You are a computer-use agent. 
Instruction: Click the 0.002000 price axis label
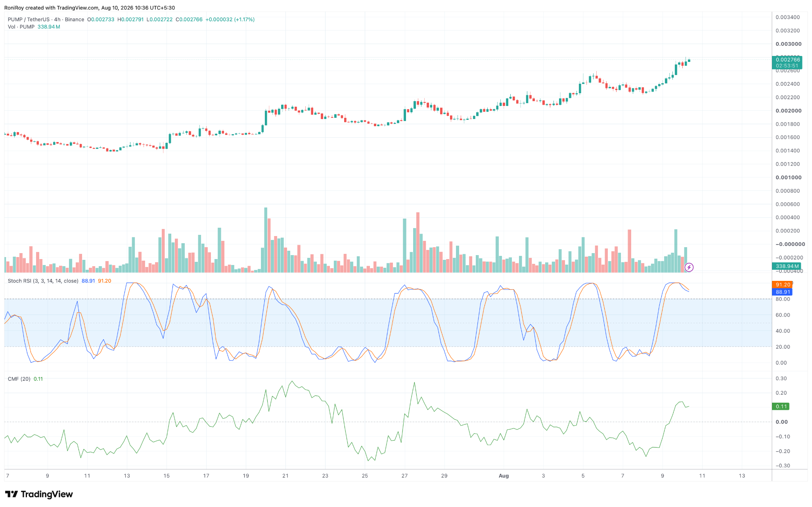788,111
